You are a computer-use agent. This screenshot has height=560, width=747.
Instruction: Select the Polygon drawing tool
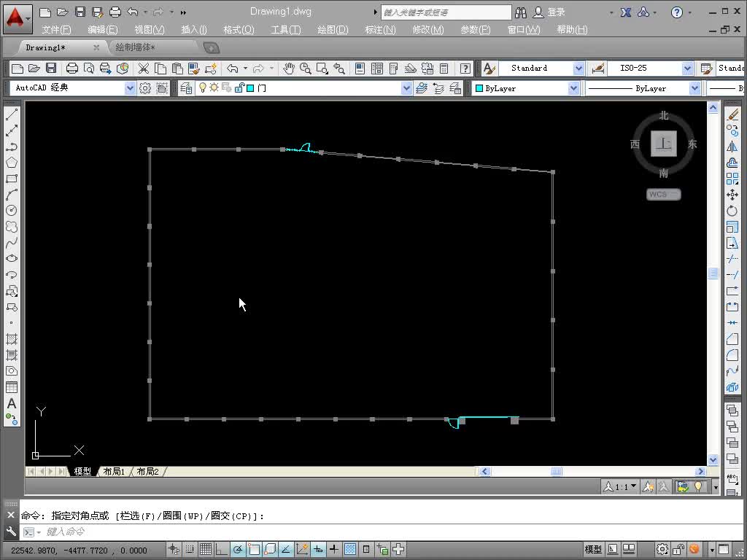pyautogui.click(x=12, y=163)
